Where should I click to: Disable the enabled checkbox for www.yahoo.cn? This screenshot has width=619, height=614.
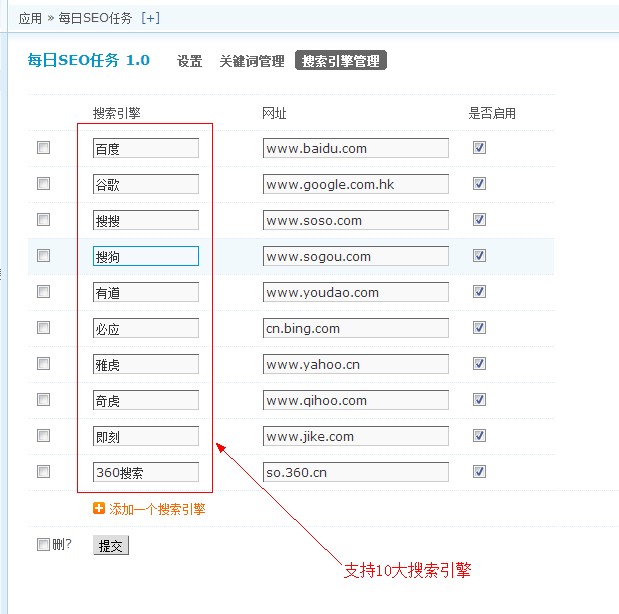click(x=479, y=364)
